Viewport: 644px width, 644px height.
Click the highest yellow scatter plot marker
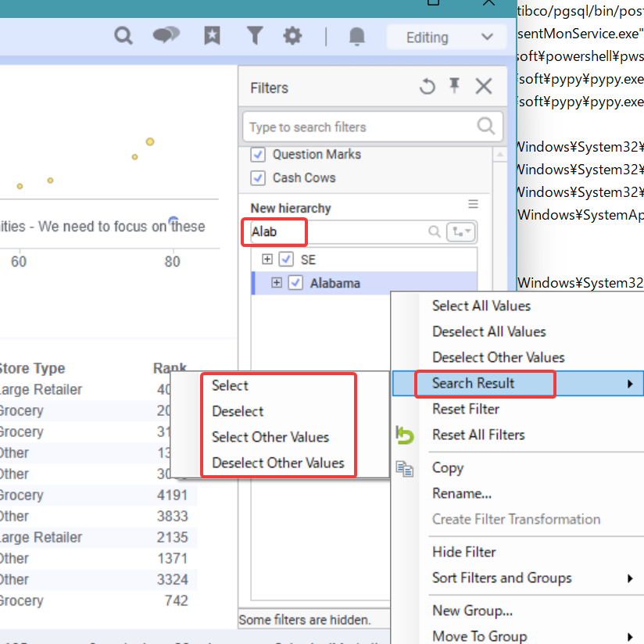tap(150, 141)
